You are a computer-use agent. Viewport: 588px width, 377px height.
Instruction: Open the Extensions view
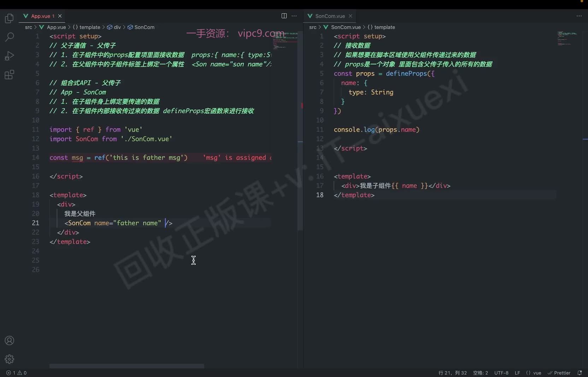10,75
